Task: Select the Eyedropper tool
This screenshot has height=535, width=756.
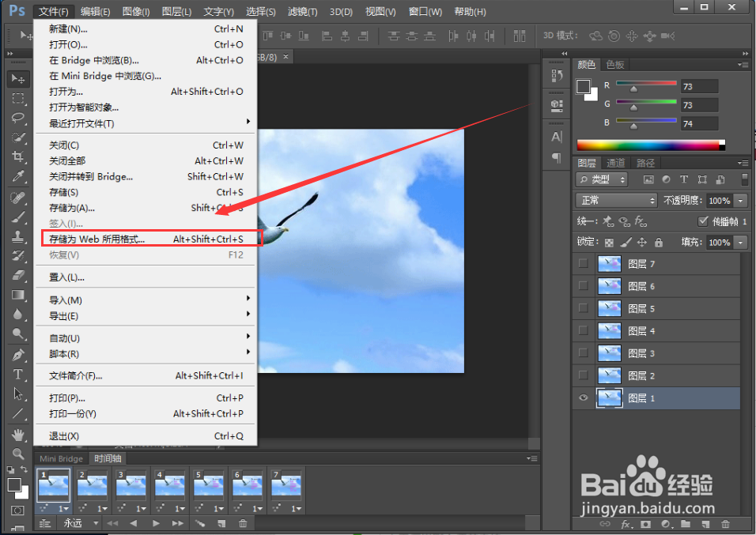Action: 18,176
